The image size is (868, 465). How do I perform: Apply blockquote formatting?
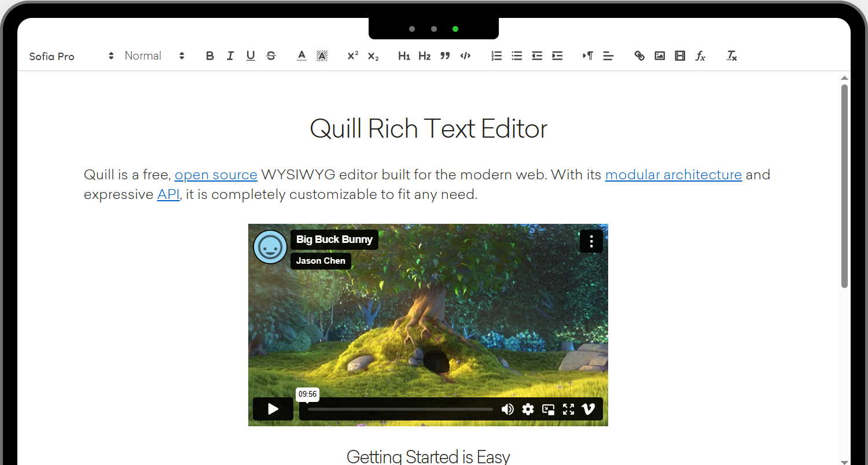click(x=445, y=56)
